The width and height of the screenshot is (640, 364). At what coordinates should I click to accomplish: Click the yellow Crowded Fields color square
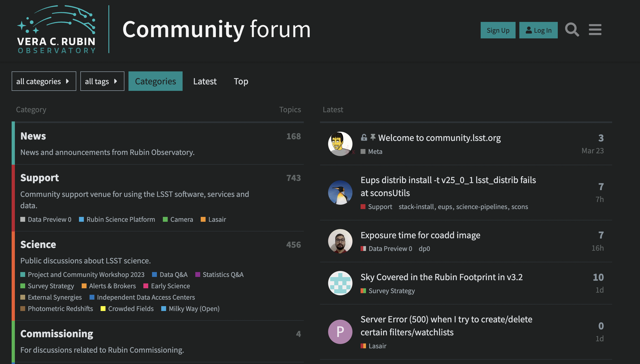tap(103, 309)
